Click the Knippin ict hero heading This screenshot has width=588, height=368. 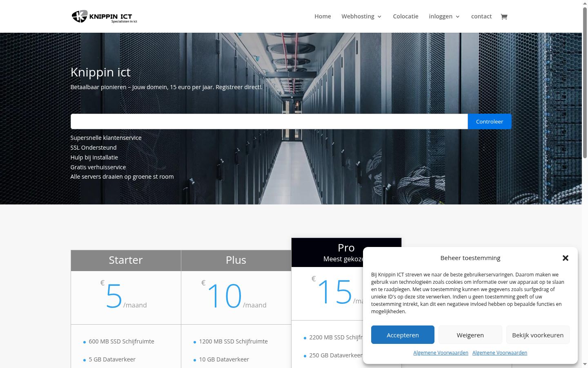pyautogui.click(x=100, y=72)
